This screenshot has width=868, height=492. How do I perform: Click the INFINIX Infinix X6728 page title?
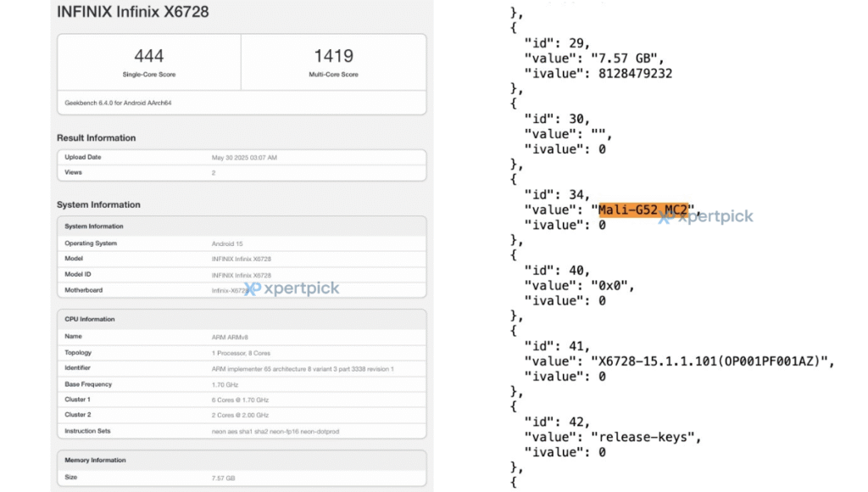[x=132, y=12]
